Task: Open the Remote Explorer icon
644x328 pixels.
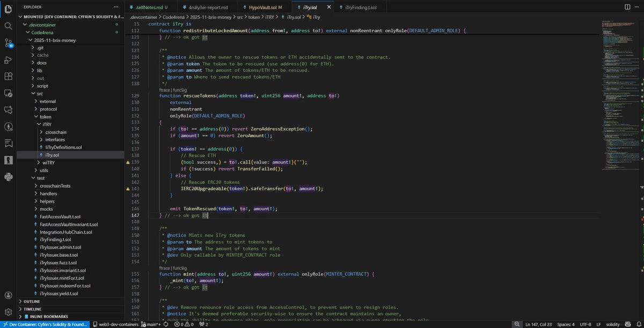Action: 8,93
